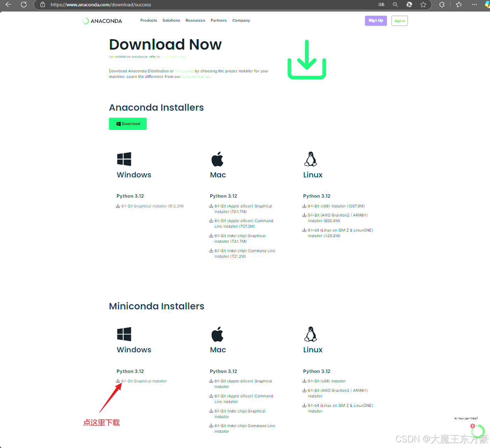490x448 pixels.
Task: Download Anaconda Mac Intel chip Graphical Installer (734.7M)
Action: (240, 238)
